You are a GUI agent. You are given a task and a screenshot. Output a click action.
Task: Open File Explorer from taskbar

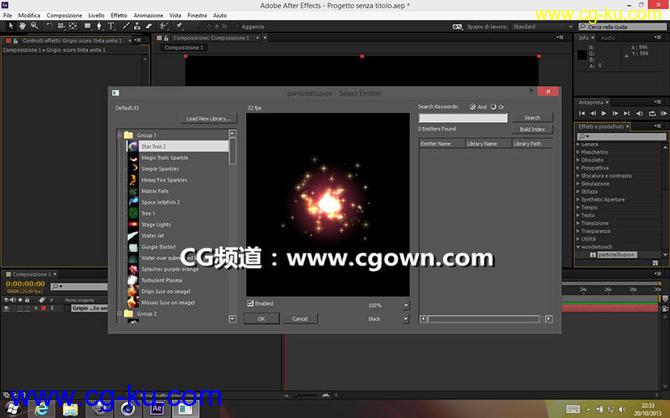(71, 409)
